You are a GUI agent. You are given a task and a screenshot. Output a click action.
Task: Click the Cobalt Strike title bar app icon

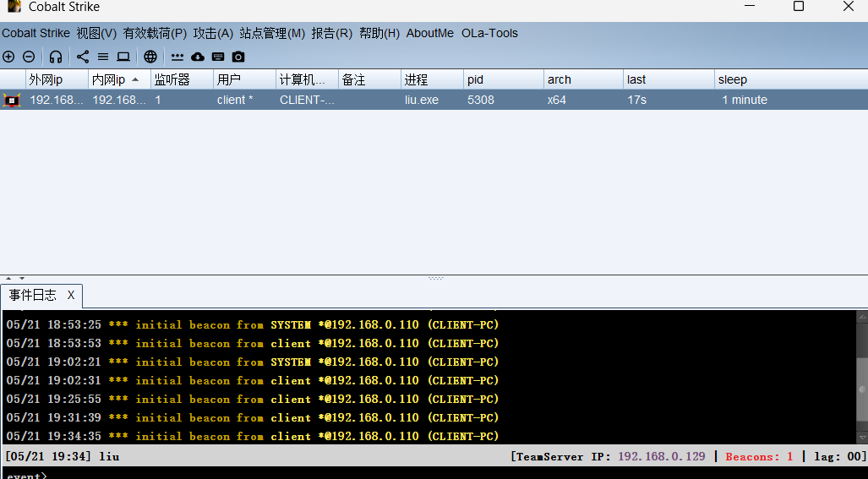click(x=14, y=7)
